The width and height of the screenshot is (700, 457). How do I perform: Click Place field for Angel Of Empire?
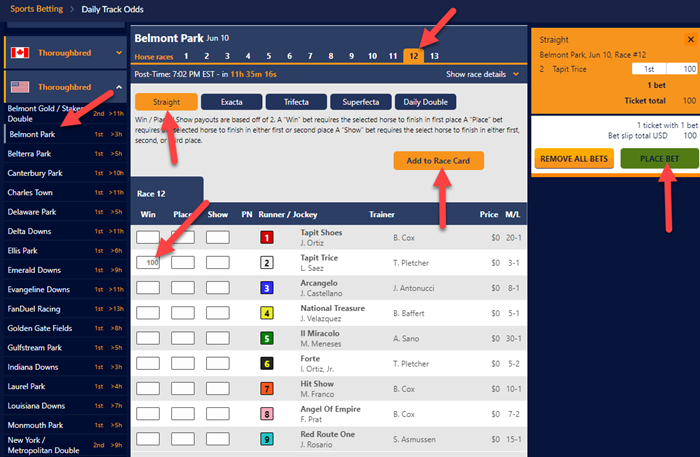[x=183, y=414]
